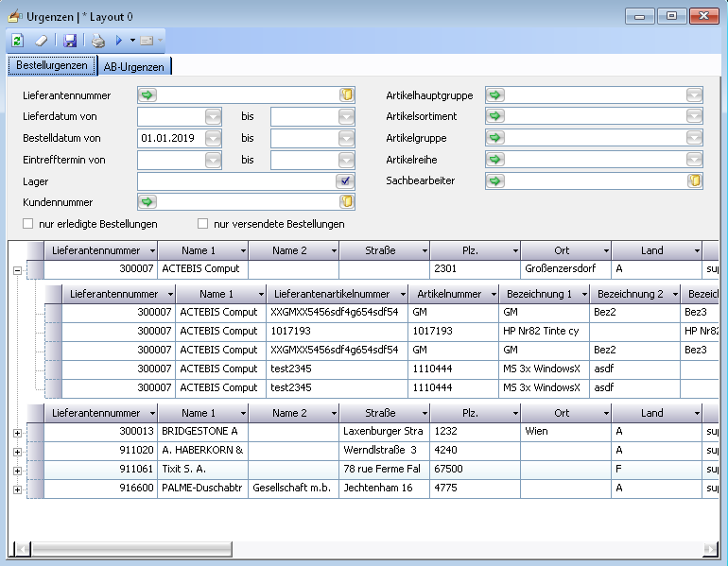Image resolution: width=728 pixels, height=566 pixels.
Task: Enable 'nur erledigte Bestellungen' checkbox
Action: (28, 224)
